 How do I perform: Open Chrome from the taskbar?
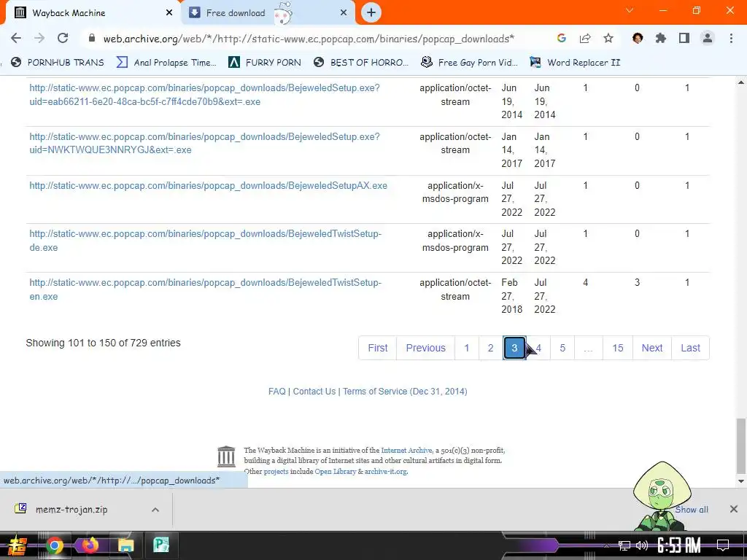(x=54, y=545)
